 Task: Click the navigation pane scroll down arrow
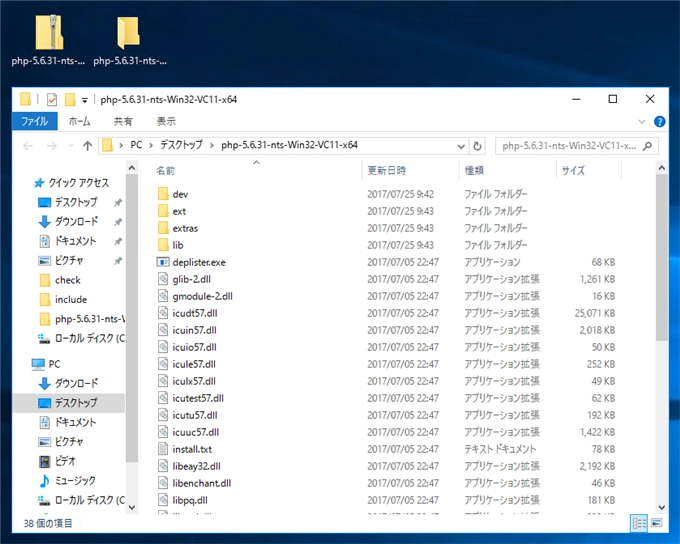[x=132, y=507]
